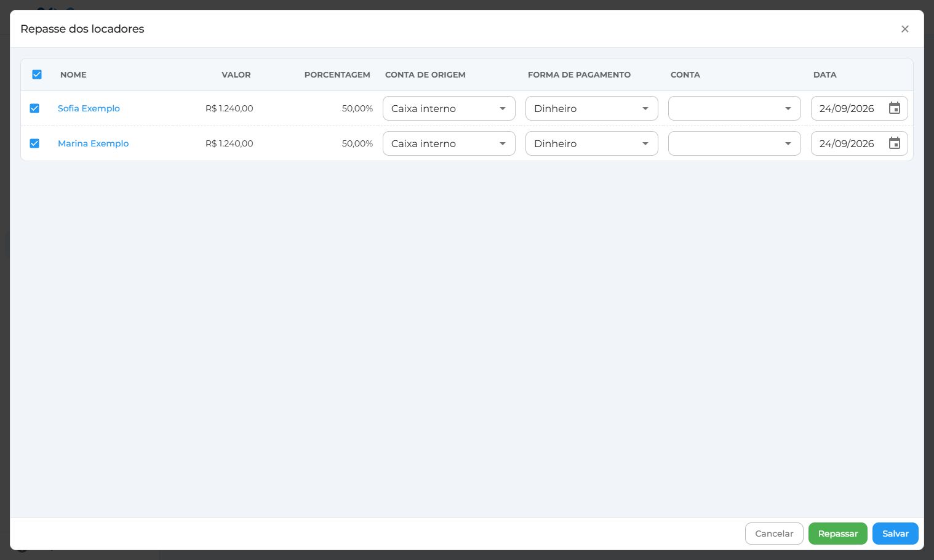Click 50,00% percentage in Sofia Exemplo row
The image size is (934, 560).
click(357, 108)
